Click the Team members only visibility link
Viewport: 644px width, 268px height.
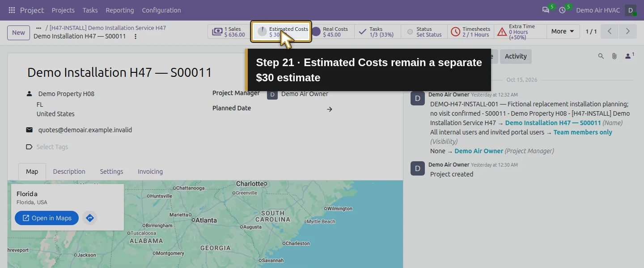[x=583, y=132]
